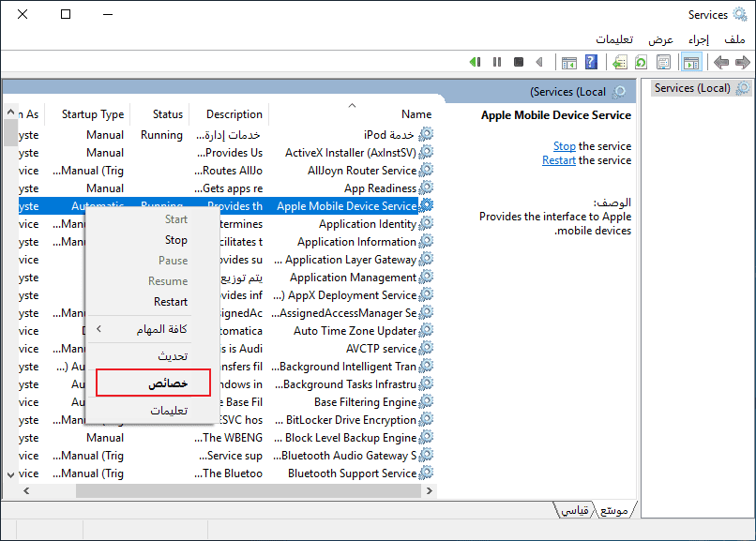Select the ActiveX Installer (AxInstSV) row
Image resolution: width=756 pixels, height=541 pixels.
(x=226, y=153)
